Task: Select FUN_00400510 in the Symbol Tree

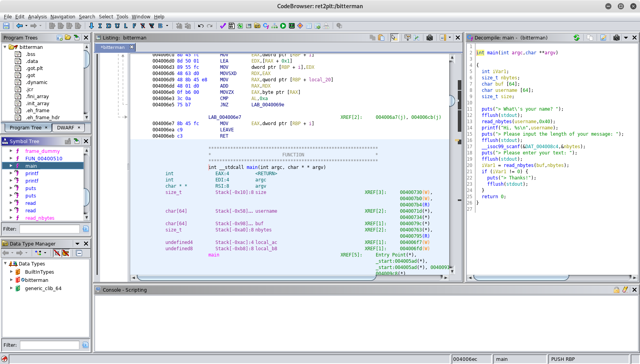Action: (x=43, y=158)
